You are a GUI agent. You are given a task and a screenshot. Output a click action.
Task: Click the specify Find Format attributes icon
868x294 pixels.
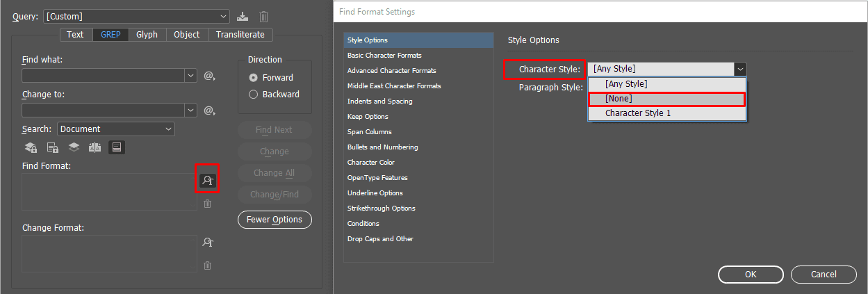[207, 181]
